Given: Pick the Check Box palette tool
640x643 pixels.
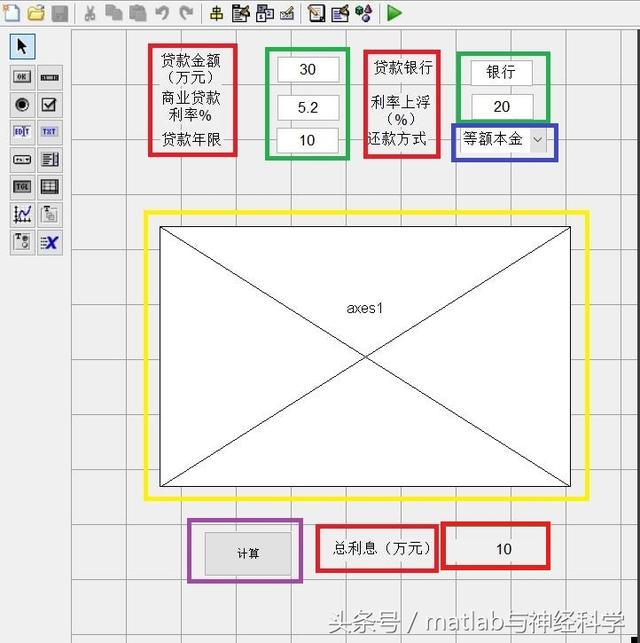Looking at the screenshot, I should pos(50,105).
